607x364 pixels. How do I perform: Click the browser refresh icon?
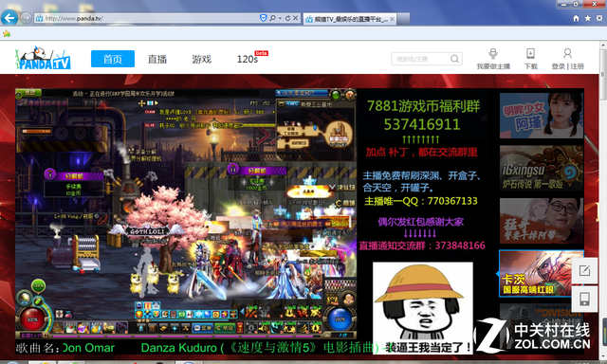point(287,18)
